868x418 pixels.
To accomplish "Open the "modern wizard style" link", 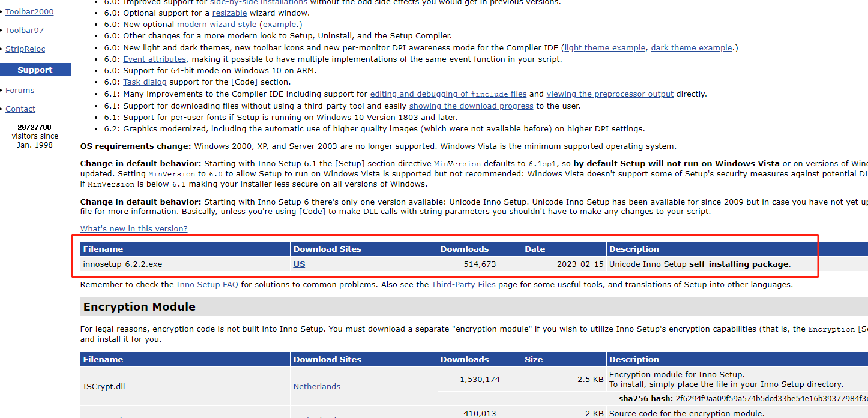I will [217, 25].
